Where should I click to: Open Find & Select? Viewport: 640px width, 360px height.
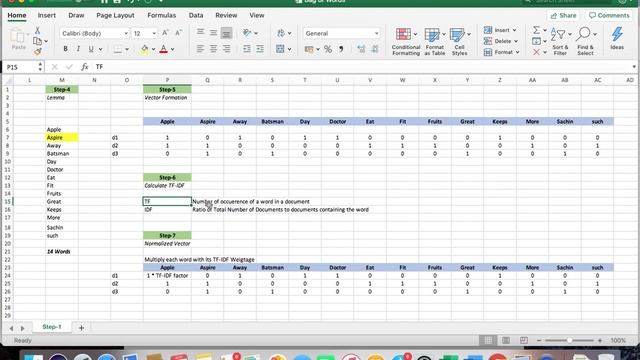[x=585, y=41]
